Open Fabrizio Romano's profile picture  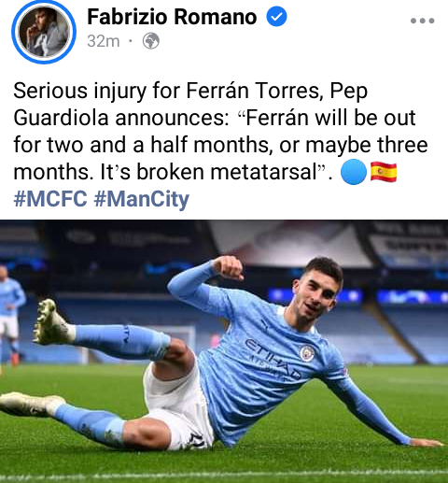(x=44, y=32)
